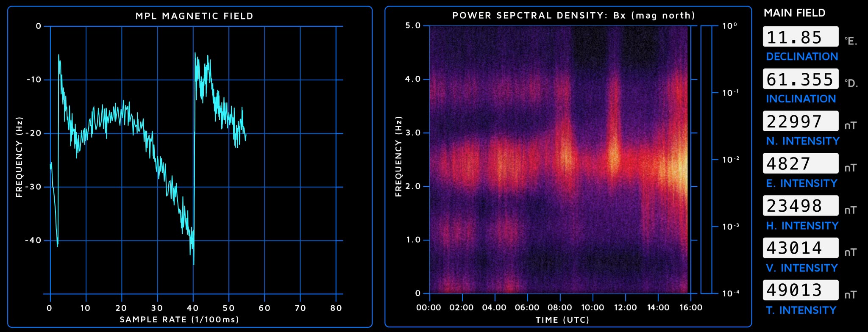The width and height of the screenshot is (868, 332).
Task: Click the blue DECLINATION label
Action: click(802, 57)
